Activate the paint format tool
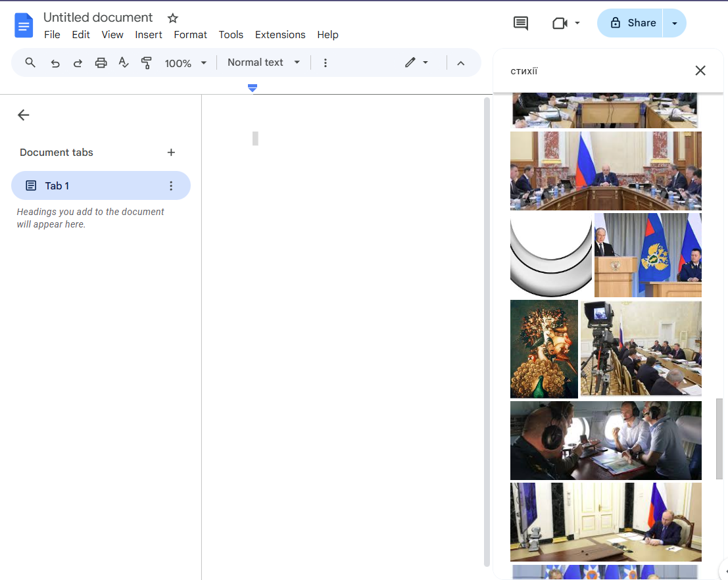Screen dimensions: 728x580 tap(146, 62)
